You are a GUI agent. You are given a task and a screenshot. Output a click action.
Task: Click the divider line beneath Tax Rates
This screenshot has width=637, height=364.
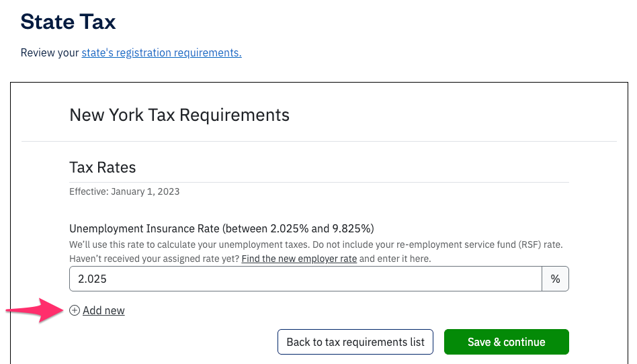click(x=319, y=182)
